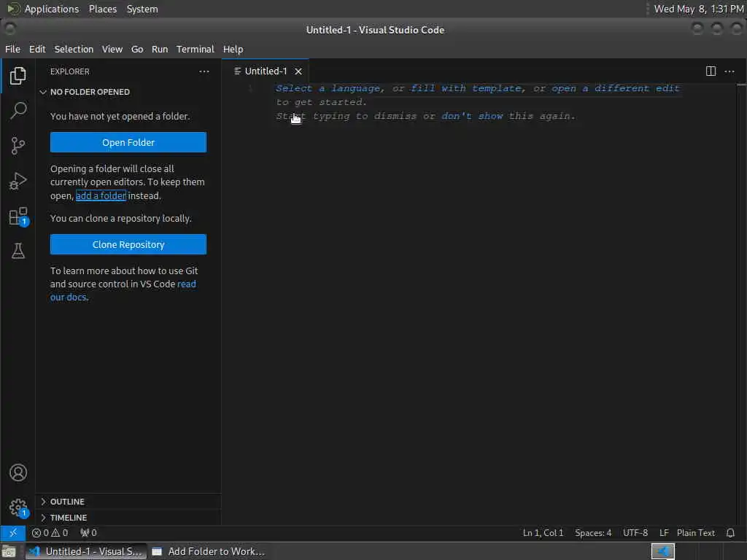Open editor More Actions ellipsis

pyautogui.click(x=729, y=71)
